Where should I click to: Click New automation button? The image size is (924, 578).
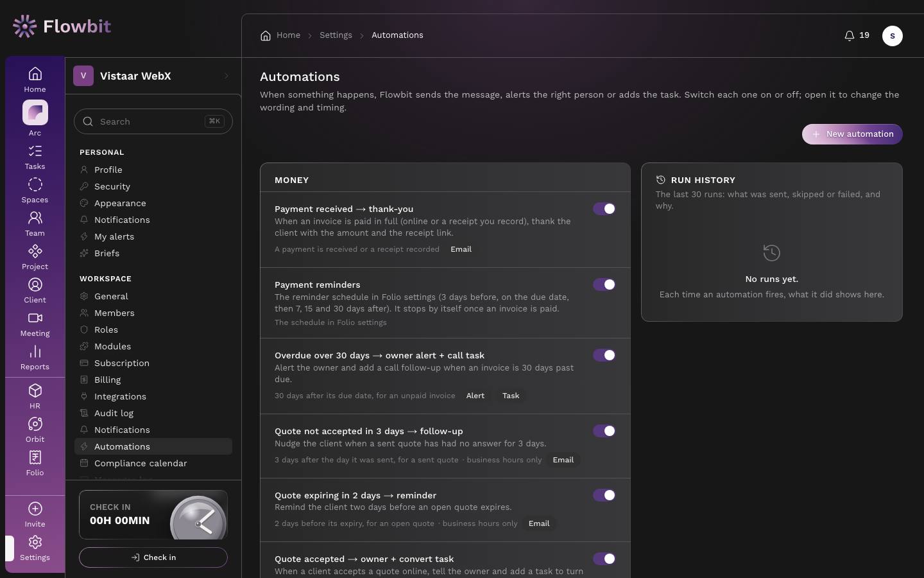[852, 134]
